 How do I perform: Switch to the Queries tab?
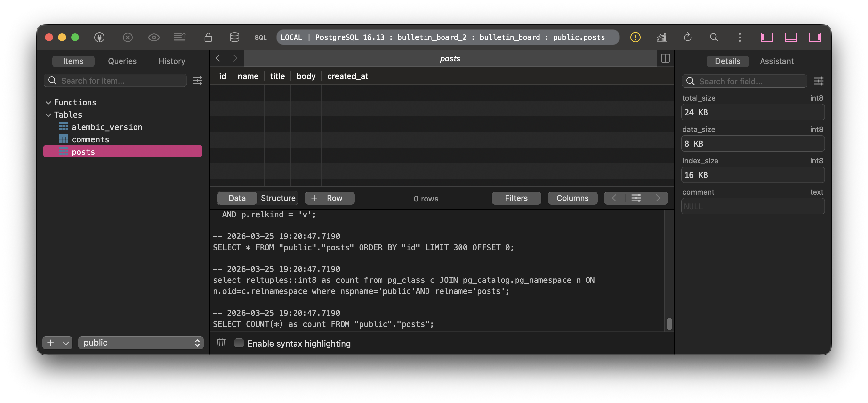tap(122, 61)
